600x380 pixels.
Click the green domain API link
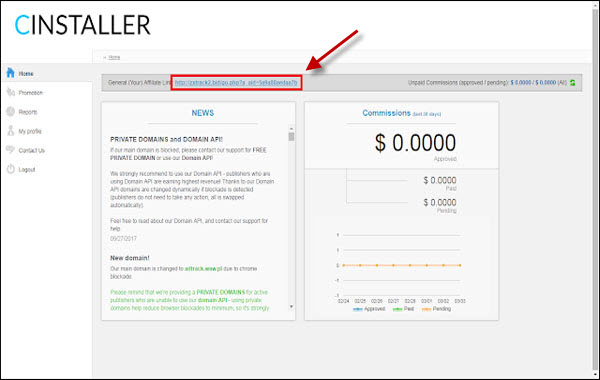tap(212, 300)
